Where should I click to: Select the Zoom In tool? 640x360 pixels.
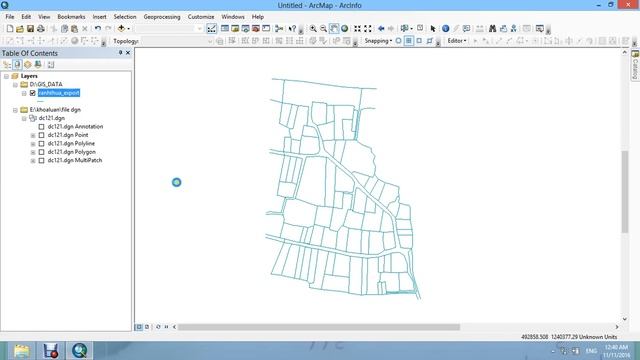click(313, 29)
